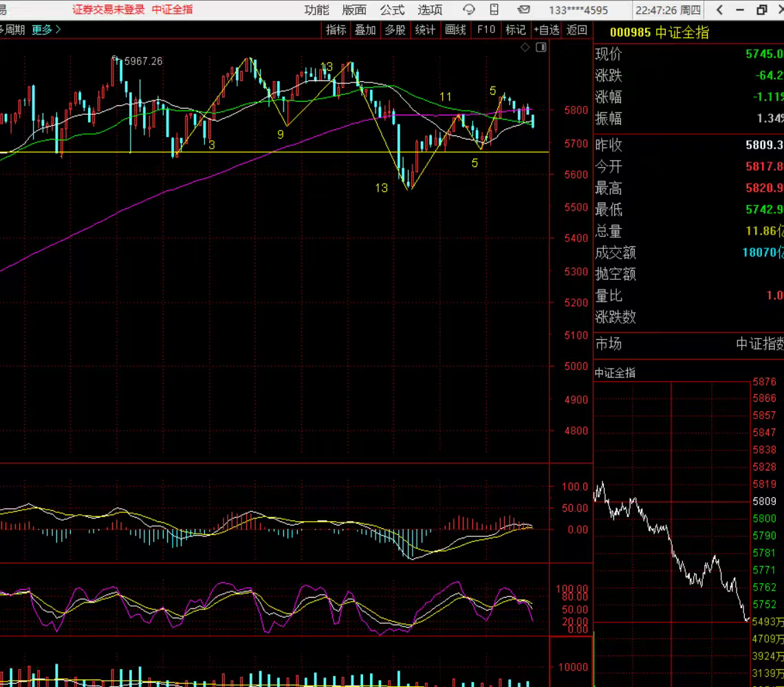Toggle 叠加 overlay on the chart

(365, 30)
